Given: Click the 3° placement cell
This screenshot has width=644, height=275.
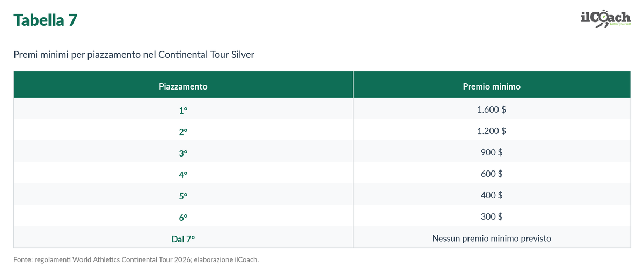Looking at the screenshot, I should coord(183,153).
